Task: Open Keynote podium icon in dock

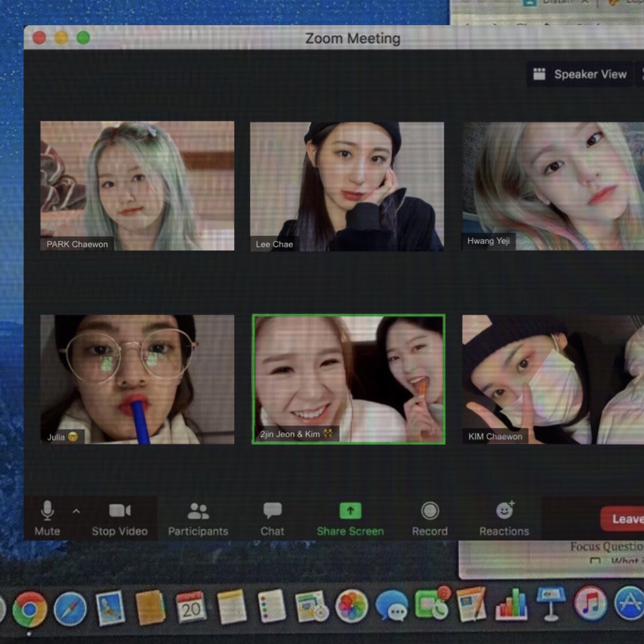Action: (x=551, y=603)
